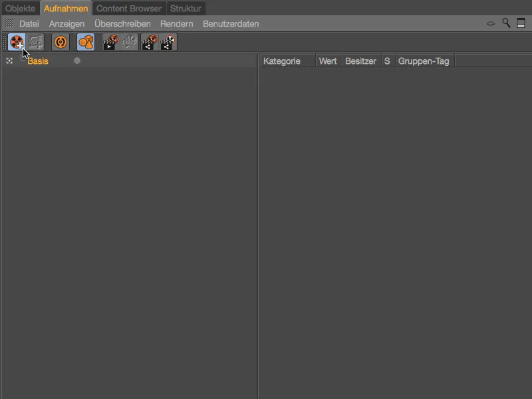Screen dimensions: 532x399
Task: Open the Content Browser tab
Action: click(x=129, y=9)
